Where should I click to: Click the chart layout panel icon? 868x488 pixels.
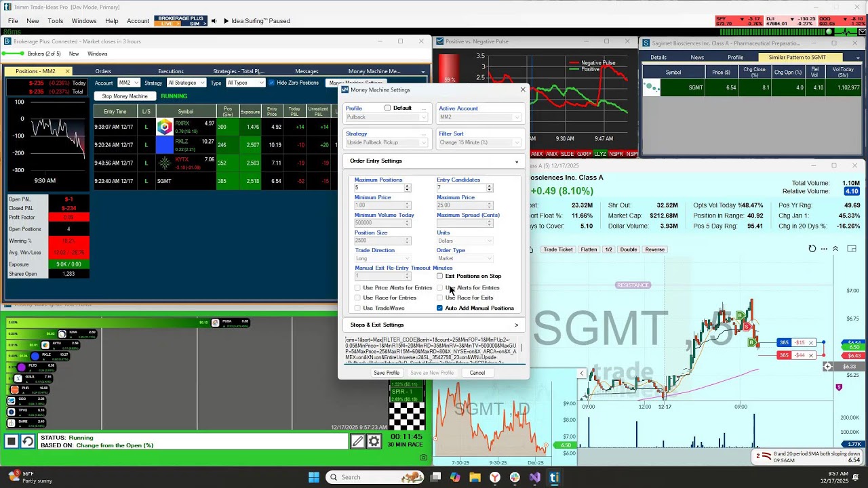[852, 249]
